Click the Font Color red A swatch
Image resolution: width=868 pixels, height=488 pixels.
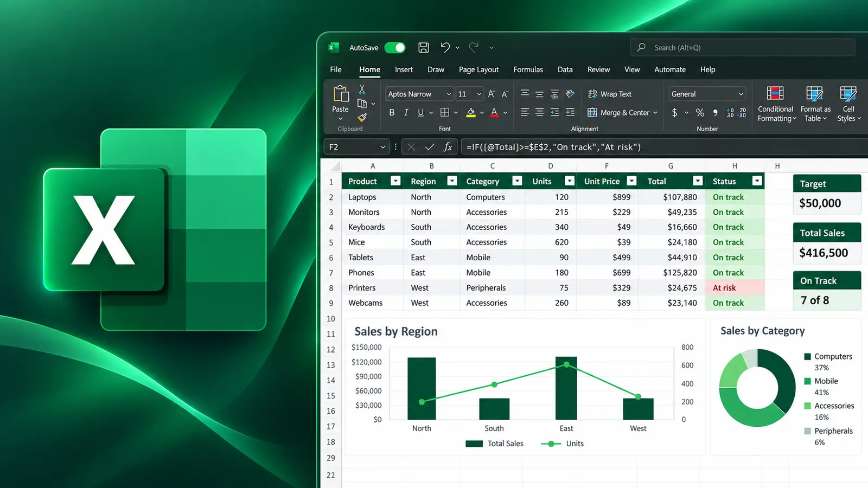[494, 112]
